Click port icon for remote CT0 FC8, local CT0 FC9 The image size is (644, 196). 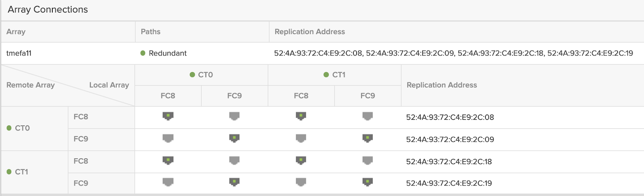coord(234,116)
